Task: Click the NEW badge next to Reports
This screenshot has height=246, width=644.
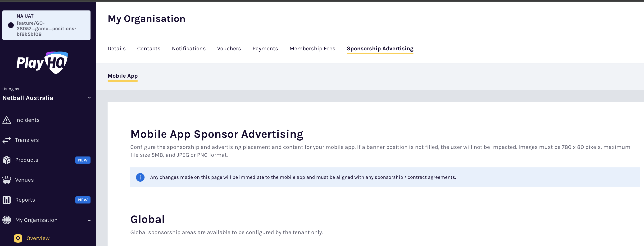Action: [x=83, y=200]
